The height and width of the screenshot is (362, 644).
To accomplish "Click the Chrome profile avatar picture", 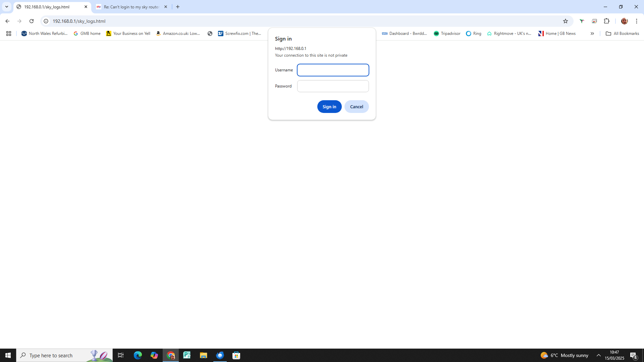I will click(x=625, y=21).
